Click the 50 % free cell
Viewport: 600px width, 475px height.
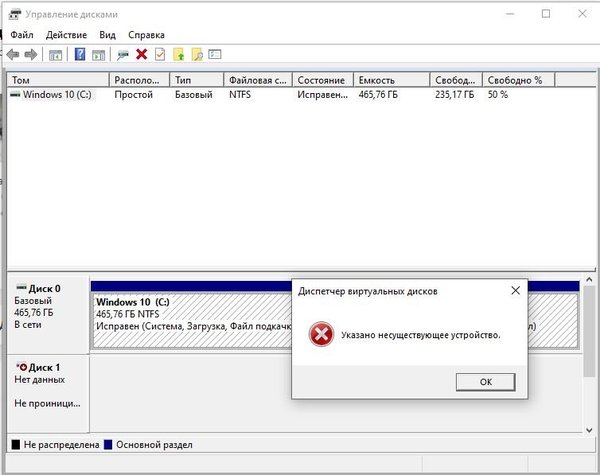point(498,95)
